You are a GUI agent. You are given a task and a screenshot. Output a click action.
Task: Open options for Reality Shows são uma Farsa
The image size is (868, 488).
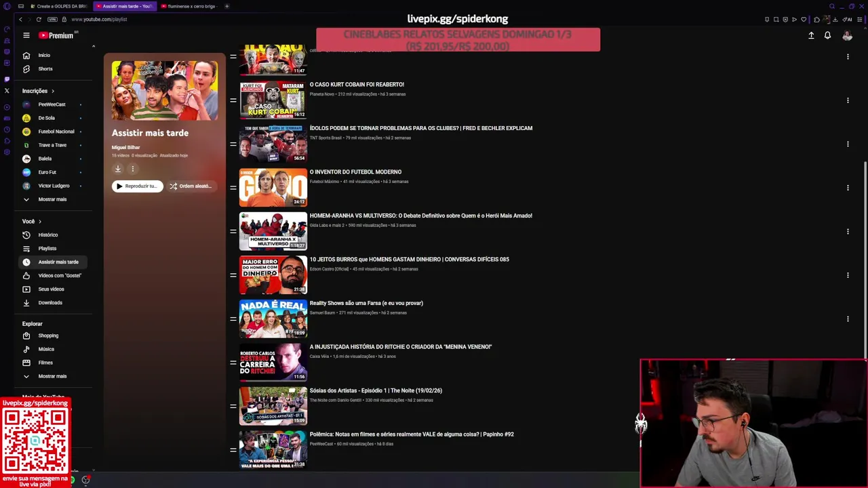[x=848, y=319]
